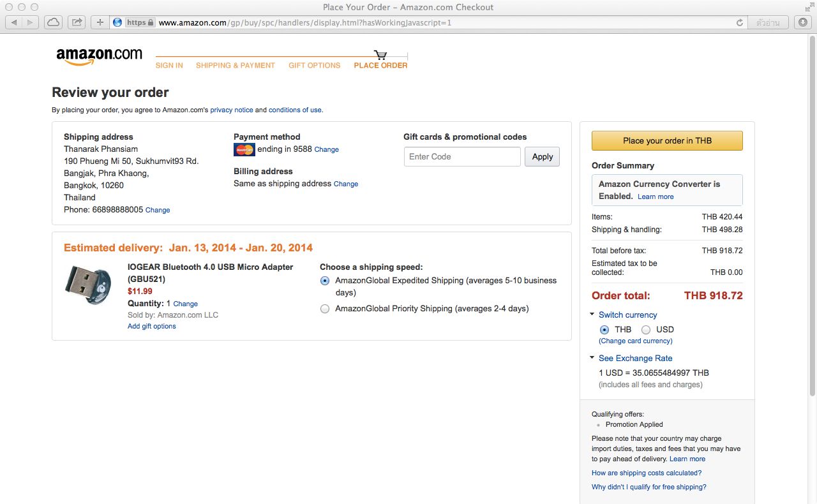Collapse the Switch currency section
This screenshot has height=504, width=817.
point(592,315)
